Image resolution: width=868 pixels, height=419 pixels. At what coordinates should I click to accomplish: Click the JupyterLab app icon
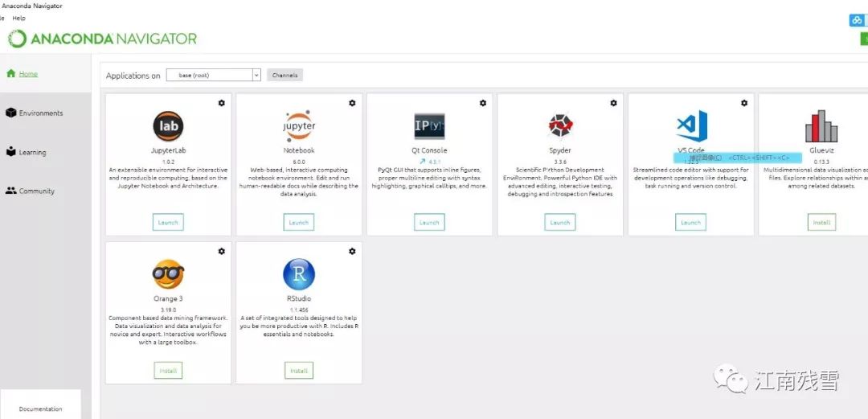point(168,125)
